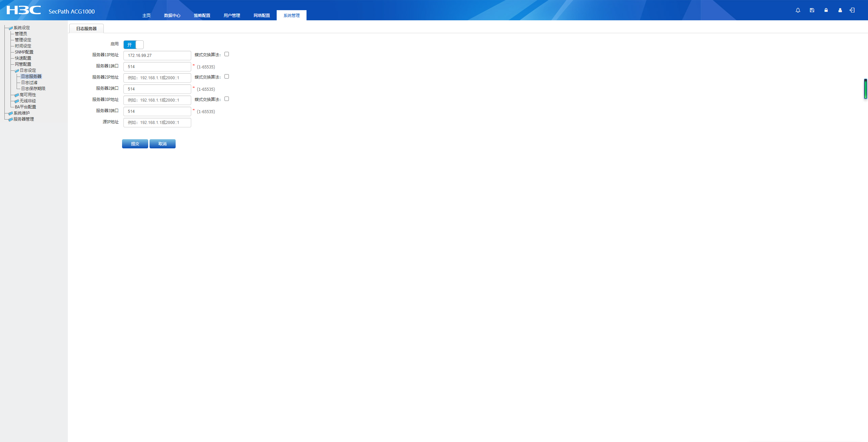Collapse the 日志设定 tree node

pos(17,70)
